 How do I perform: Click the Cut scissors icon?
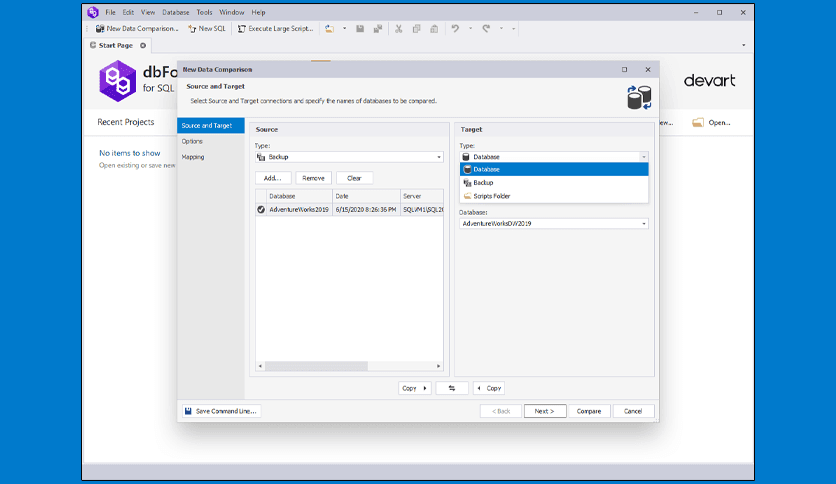pos(398,29)
